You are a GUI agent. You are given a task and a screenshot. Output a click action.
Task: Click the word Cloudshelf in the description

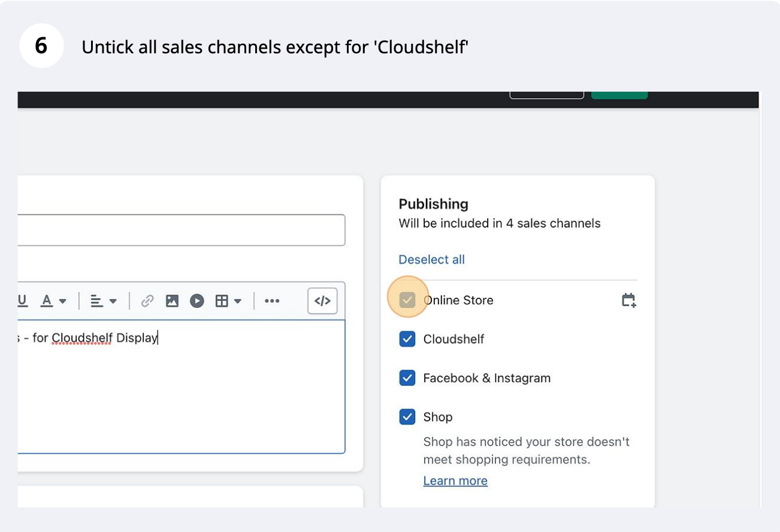pos(82,338)
